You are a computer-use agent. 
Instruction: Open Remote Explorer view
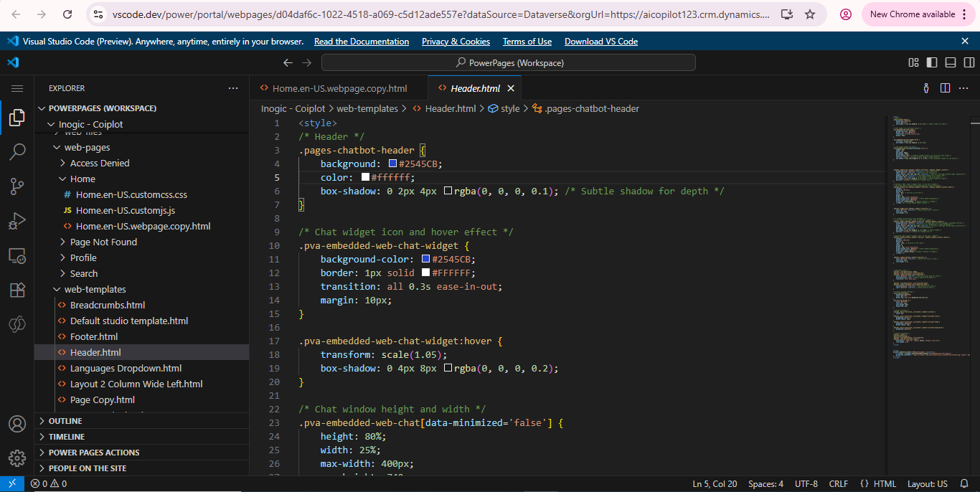tap(17, 255)
